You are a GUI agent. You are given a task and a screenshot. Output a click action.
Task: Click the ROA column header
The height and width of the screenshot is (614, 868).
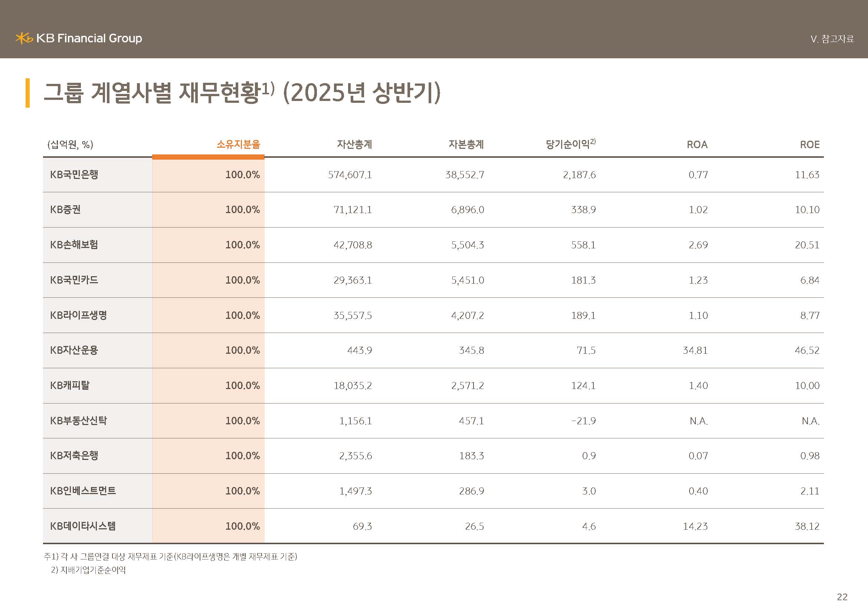click(x=697, y=144)
